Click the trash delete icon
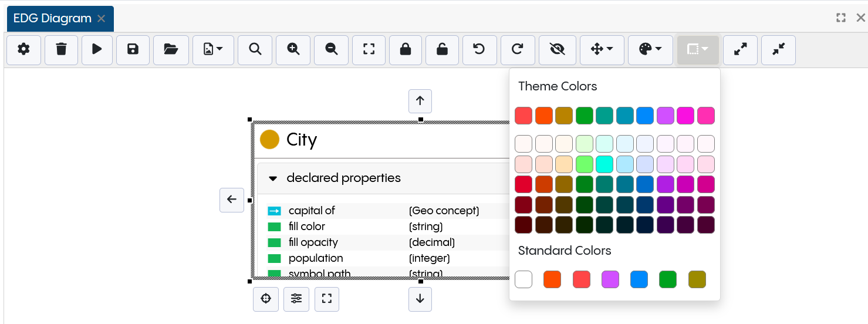This screenshot has width=868, height=324. click(61, 49)
